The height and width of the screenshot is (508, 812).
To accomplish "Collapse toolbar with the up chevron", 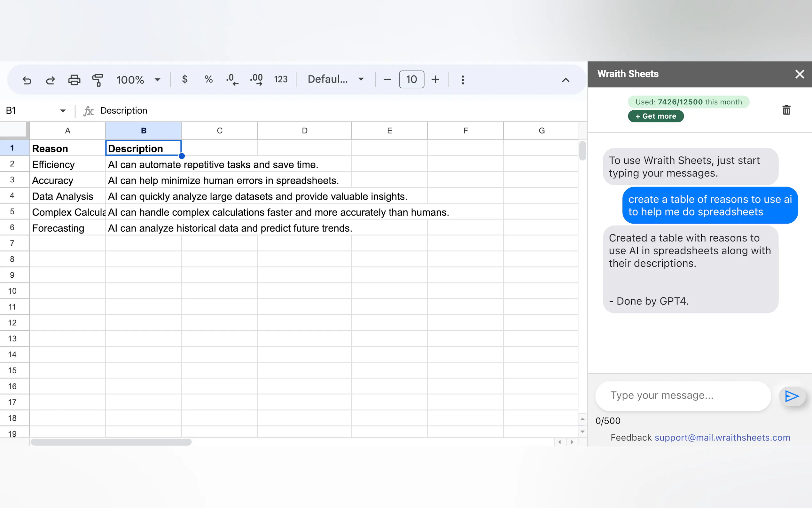I will pos(566,80).
